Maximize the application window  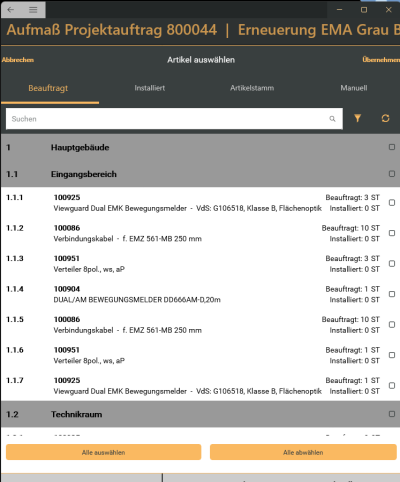tap(364, 10)
